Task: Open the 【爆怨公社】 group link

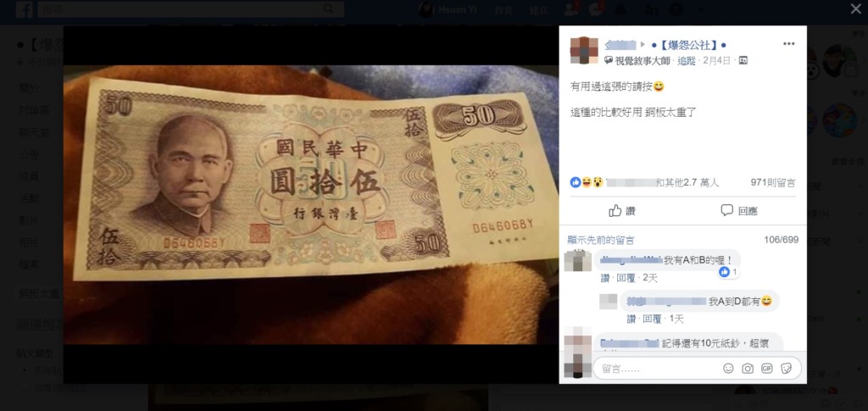Action: (x=688, y=45)
